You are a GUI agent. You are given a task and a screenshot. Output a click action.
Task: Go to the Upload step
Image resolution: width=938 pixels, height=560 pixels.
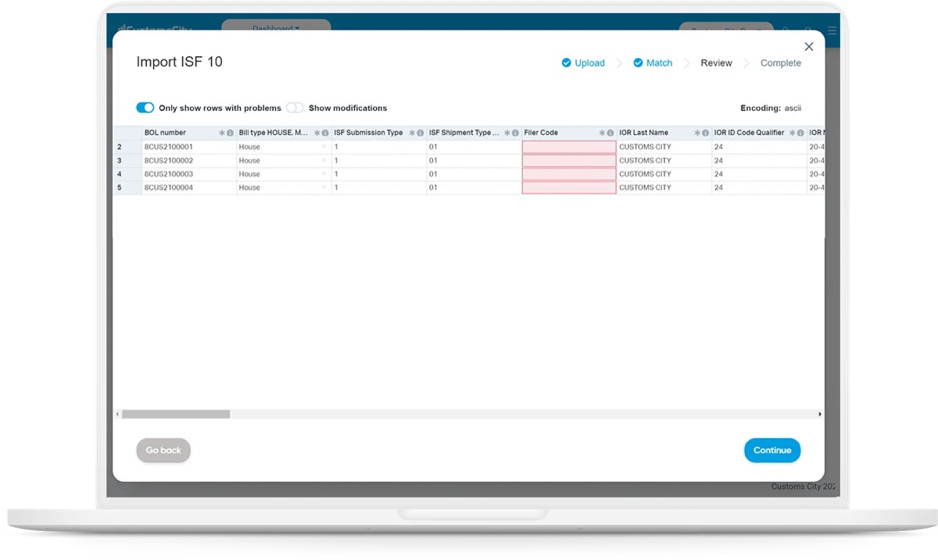click(x=583, y=63)
